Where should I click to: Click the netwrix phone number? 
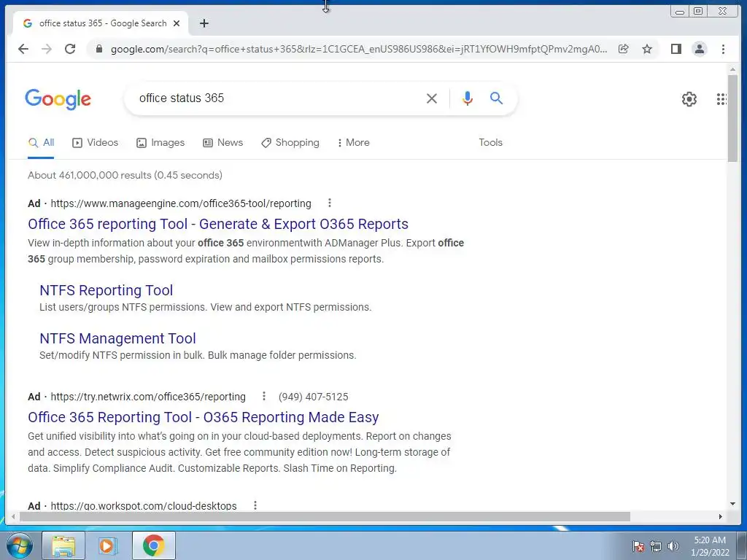(x=314, y=397)
